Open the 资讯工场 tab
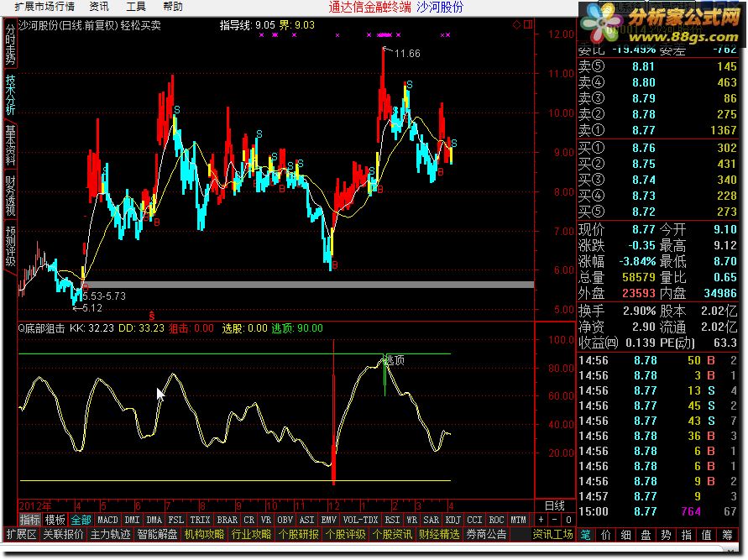 pyautogui.click(x=552, y=534)
